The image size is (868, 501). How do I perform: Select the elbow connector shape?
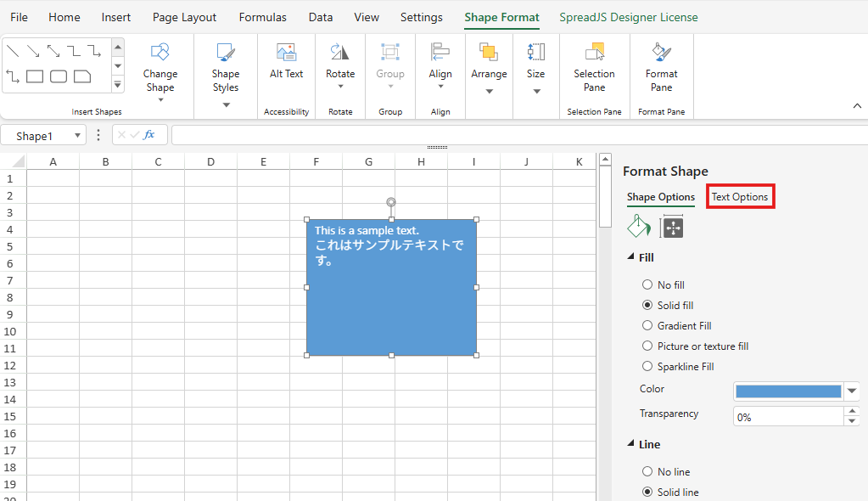(74, 52)
